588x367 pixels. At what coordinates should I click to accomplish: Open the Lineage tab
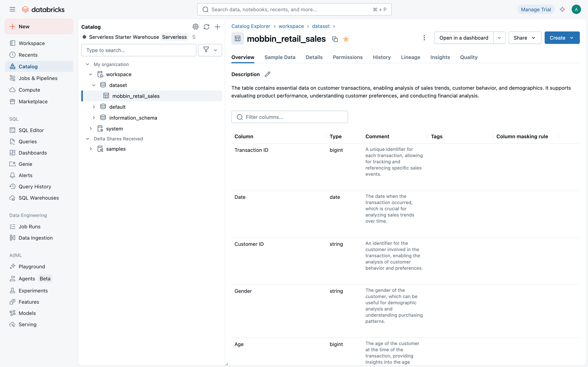point(410,57)
